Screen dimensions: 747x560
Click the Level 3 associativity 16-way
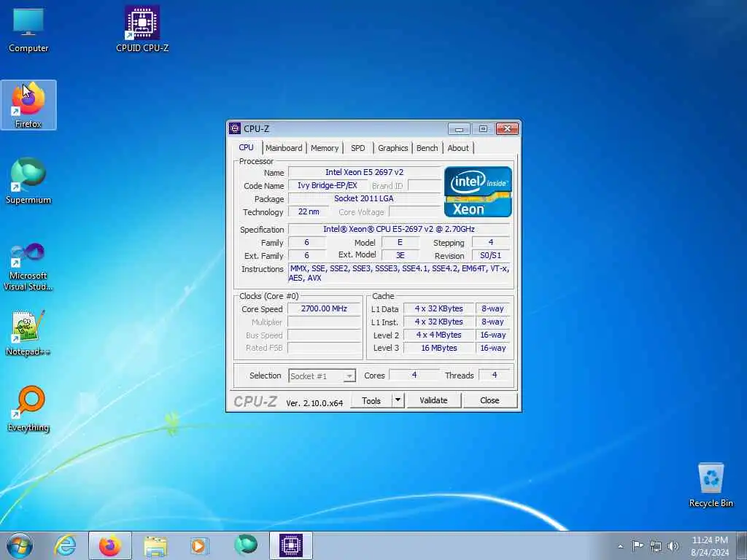493,348
